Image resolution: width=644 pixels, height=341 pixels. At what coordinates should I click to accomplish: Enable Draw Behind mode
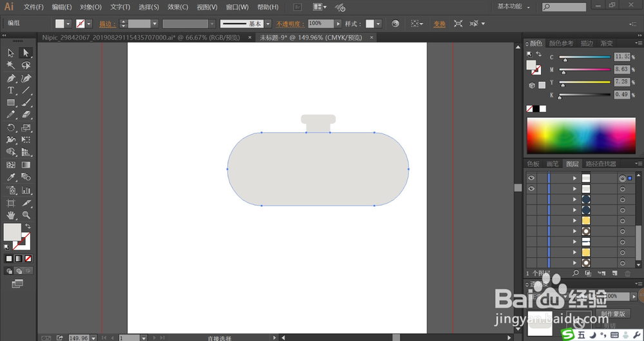19,271
